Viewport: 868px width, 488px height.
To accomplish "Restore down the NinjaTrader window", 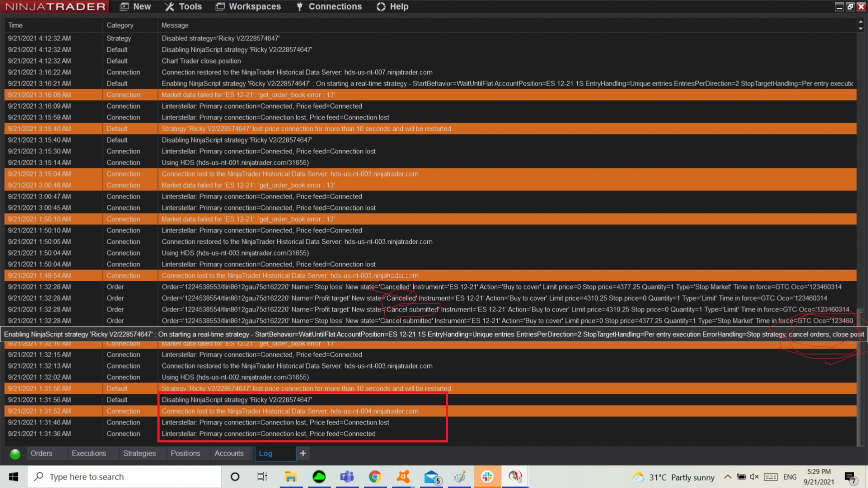I will click(850, 6).
